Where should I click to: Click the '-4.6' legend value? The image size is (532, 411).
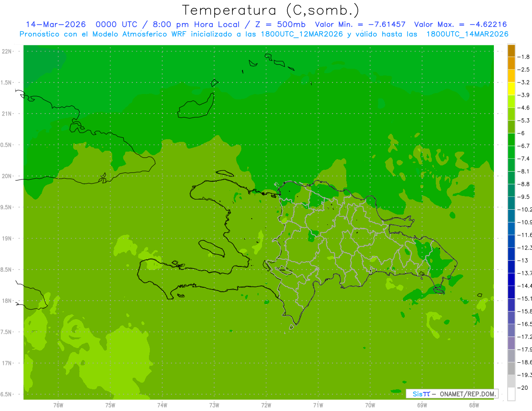524,108
